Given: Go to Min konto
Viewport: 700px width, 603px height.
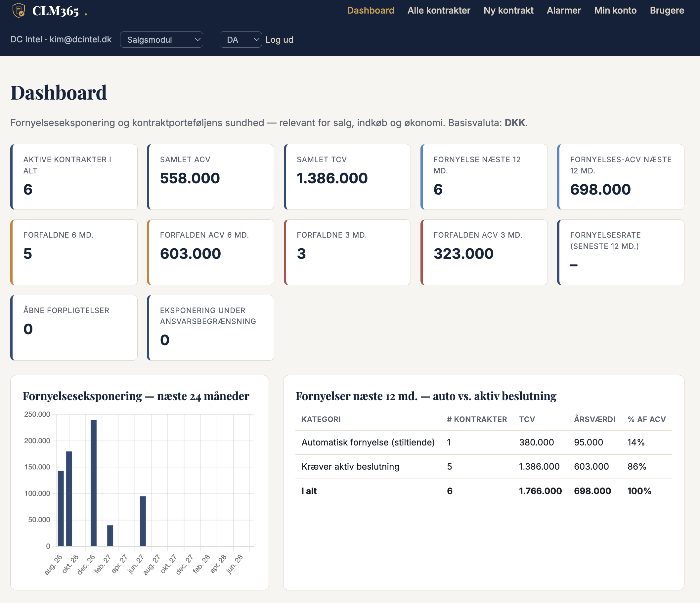Looking at the screenshot, I should [615, 11].
